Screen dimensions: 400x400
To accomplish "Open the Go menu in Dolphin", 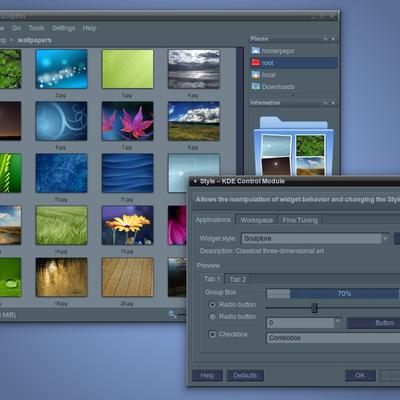I will (x=16, y=28).
